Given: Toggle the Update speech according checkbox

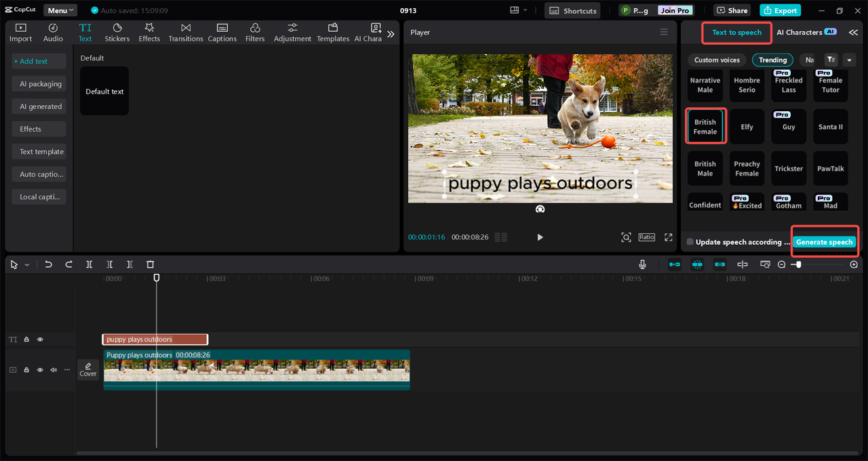Looking at the screenshot, I should click(690, 242).
